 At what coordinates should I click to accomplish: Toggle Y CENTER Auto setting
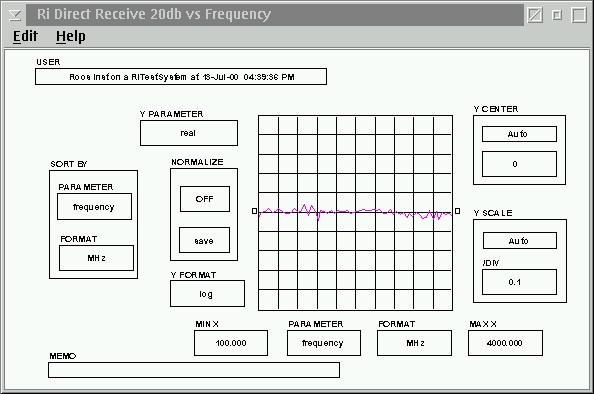[x=519, y=134]
